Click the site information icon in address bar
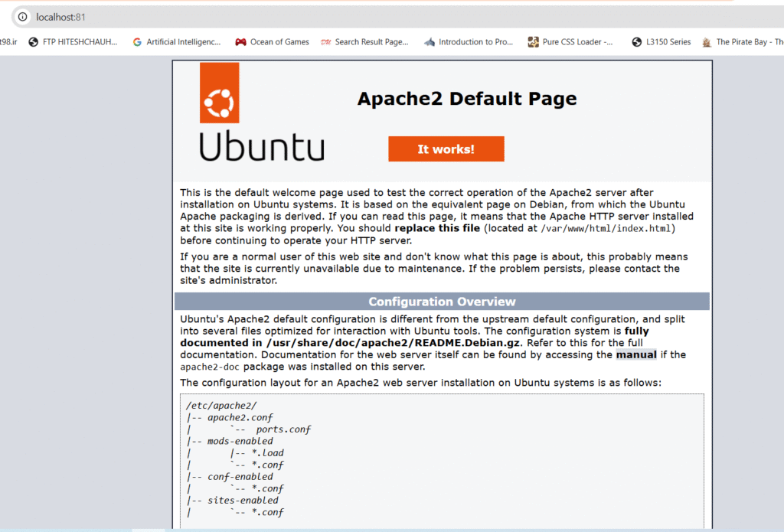This screenshot has height=532, width=784. pos(22,17)
